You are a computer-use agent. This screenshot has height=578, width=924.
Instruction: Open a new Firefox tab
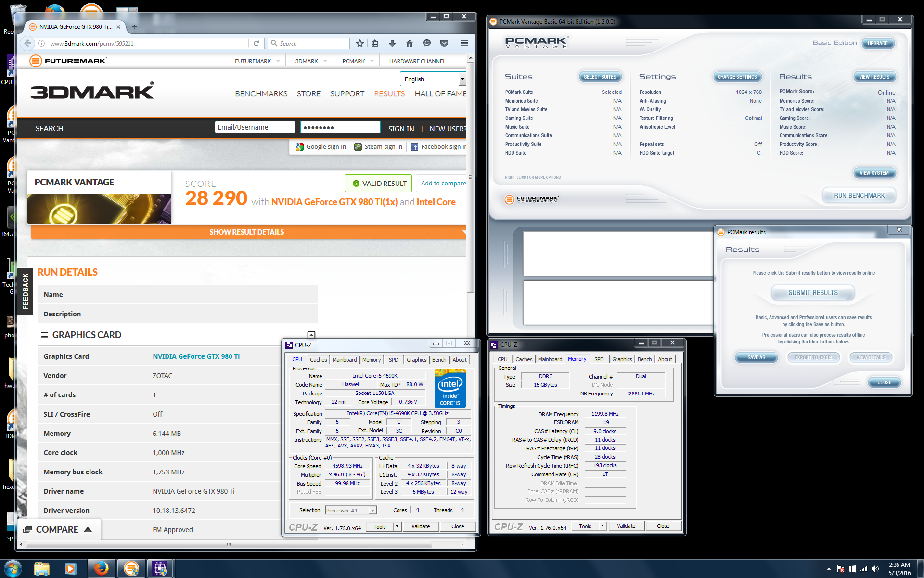134,27
